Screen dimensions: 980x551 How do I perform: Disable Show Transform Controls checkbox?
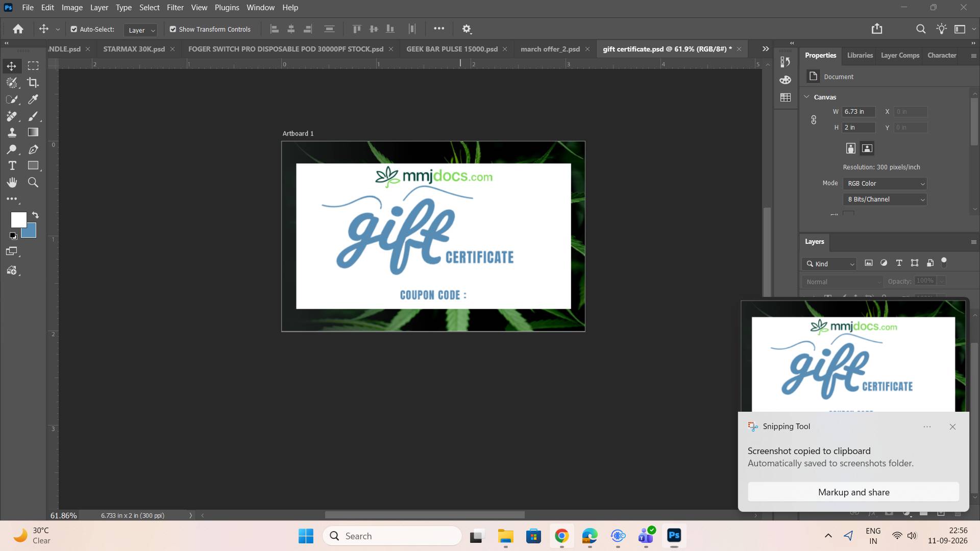tap(173, 30)
